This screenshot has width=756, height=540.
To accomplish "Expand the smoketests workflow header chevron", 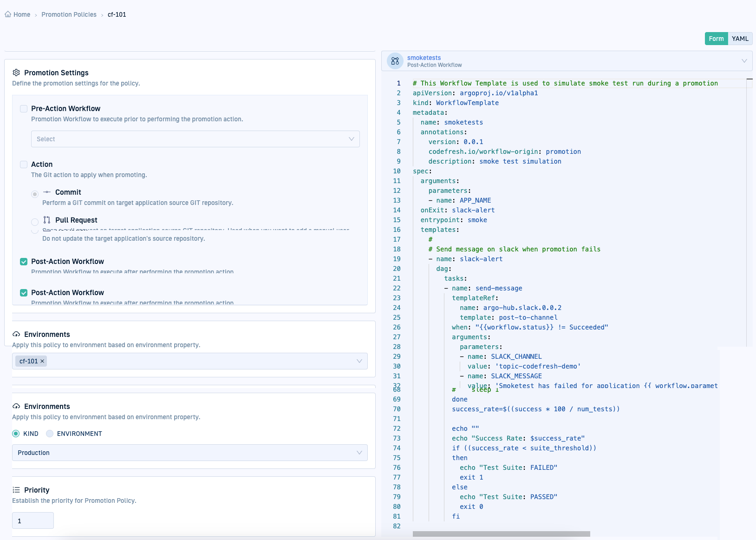I will (744, 61).
